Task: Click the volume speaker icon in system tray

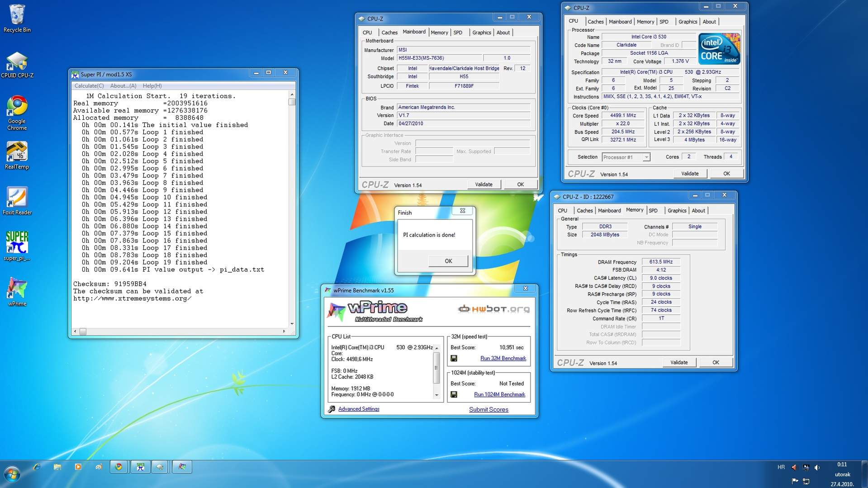Action: tap(817, 468)
